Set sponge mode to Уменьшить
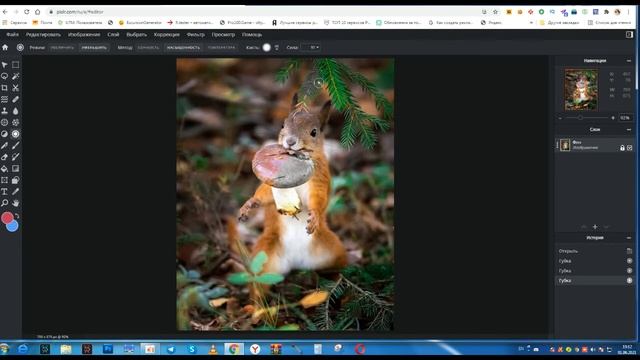Image resolution: width=640 pixels, height=360 pixels. coord(94,47)
